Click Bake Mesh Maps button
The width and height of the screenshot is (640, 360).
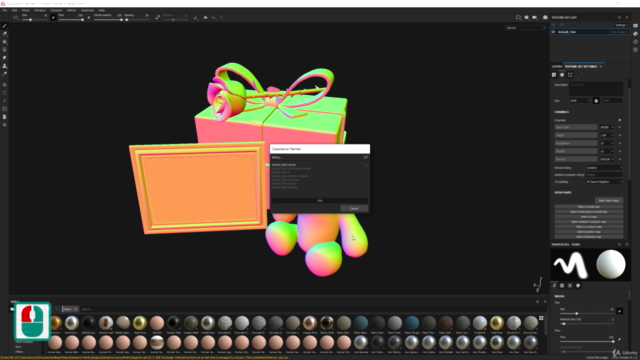click(609, 200)
